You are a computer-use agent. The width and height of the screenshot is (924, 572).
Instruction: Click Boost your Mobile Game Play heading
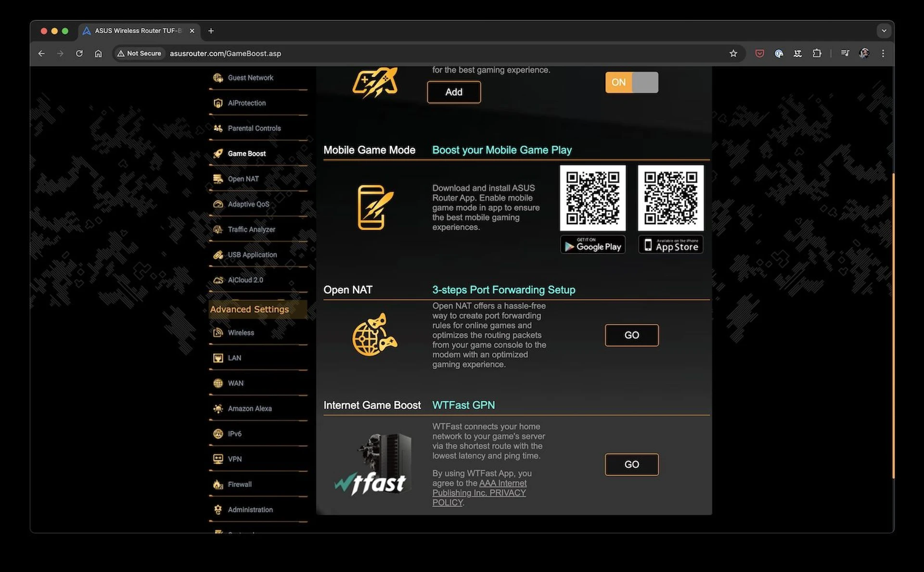pos(501,150)
